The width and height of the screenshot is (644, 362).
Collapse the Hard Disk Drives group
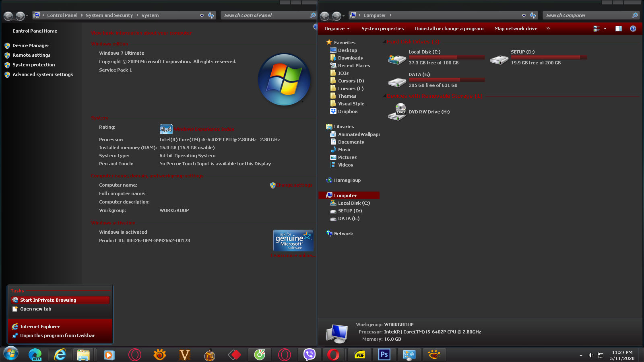(384, 41)
